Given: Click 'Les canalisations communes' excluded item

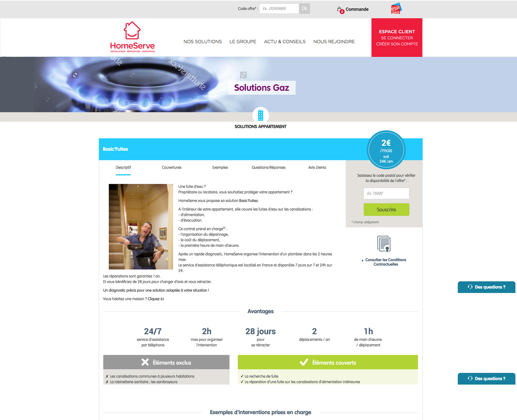Looking at the screenshot, I should pos(152,376).
